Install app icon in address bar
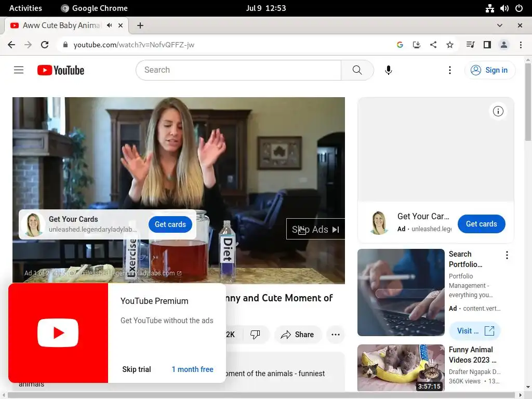This screenshot has height=399, width=532. click(416, 45)
